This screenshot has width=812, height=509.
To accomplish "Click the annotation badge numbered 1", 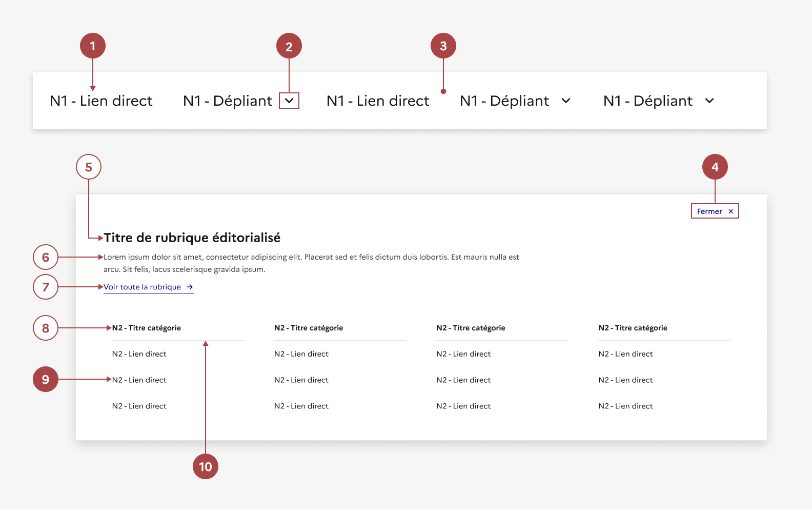I will click(x=93, y=46).
